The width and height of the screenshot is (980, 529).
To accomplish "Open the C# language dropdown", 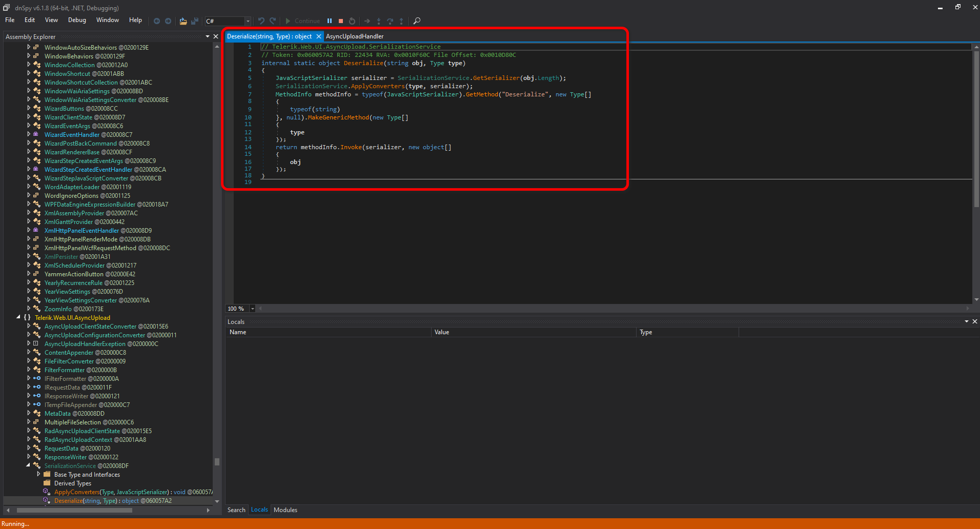I will coord(248,21).
